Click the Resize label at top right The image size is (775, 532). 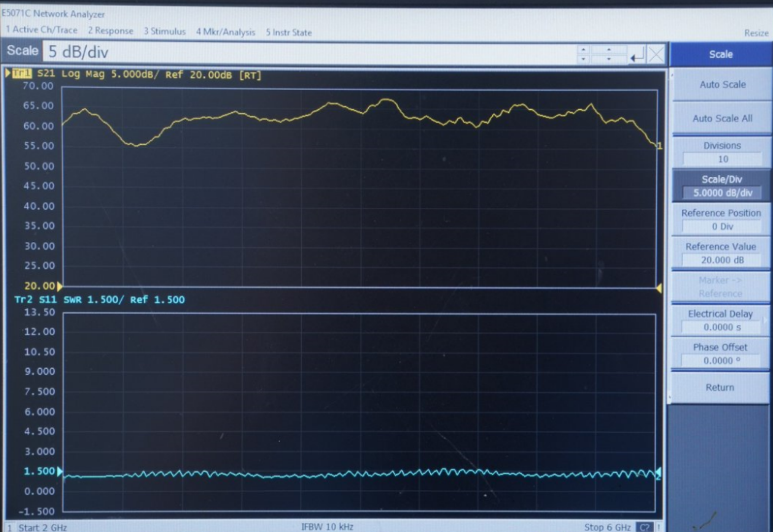[756, 32]
